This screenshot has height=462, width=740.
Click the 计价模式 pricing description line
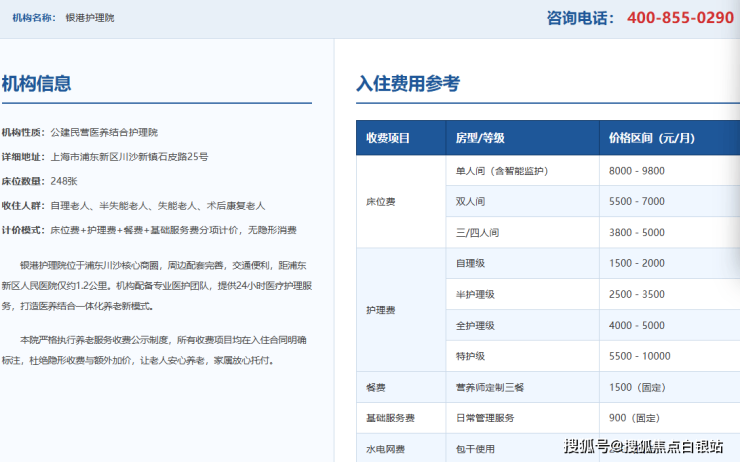coord(149,230)
